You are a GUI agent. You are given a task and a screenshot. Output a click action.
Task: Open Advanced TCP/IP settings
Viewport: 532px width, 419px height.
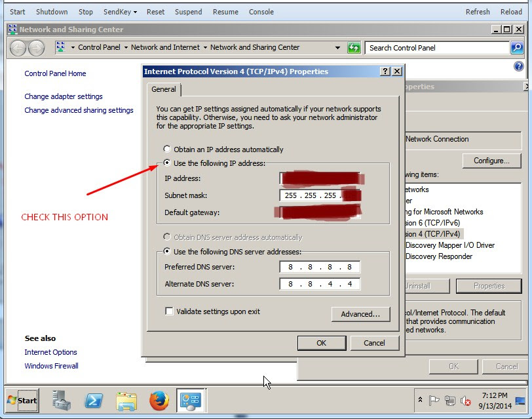[x=360, y=314]
